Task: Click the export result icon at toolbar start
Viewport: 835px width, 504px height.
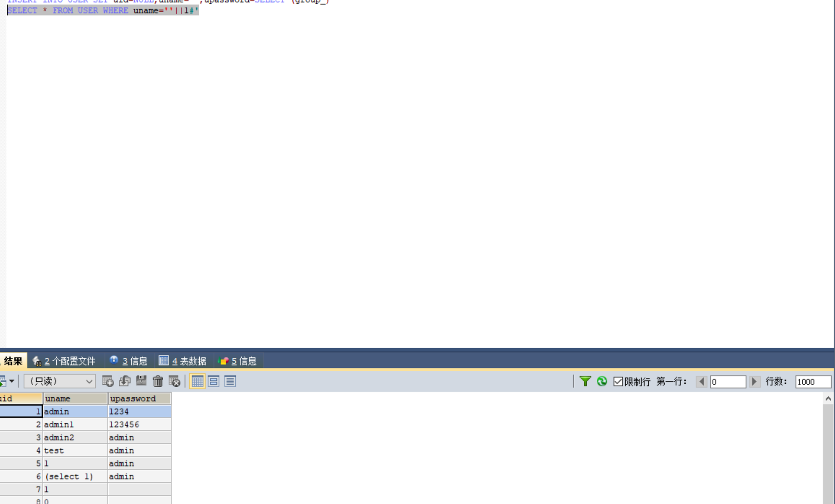Action: tap(3, 381)
